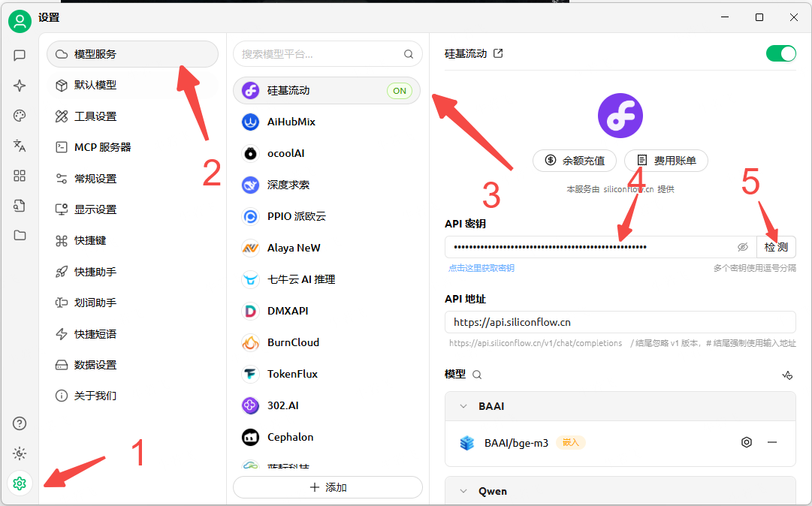This screenshot has width=812, height=506.
Task: Select the DMXAPI provider
Action: pos(327,311)
